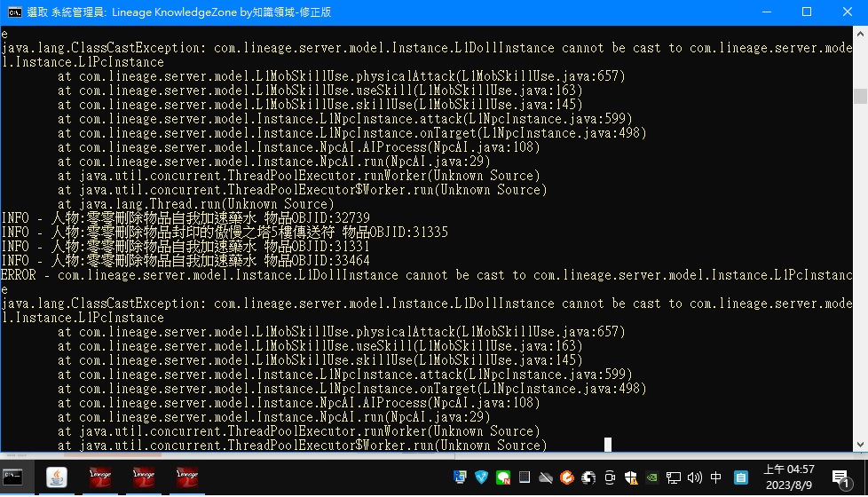Click the first 'NpcAI.AIProcess(NpcAI.java:108)' line
The height and width of the screenshot is (497, 868).
299,147
